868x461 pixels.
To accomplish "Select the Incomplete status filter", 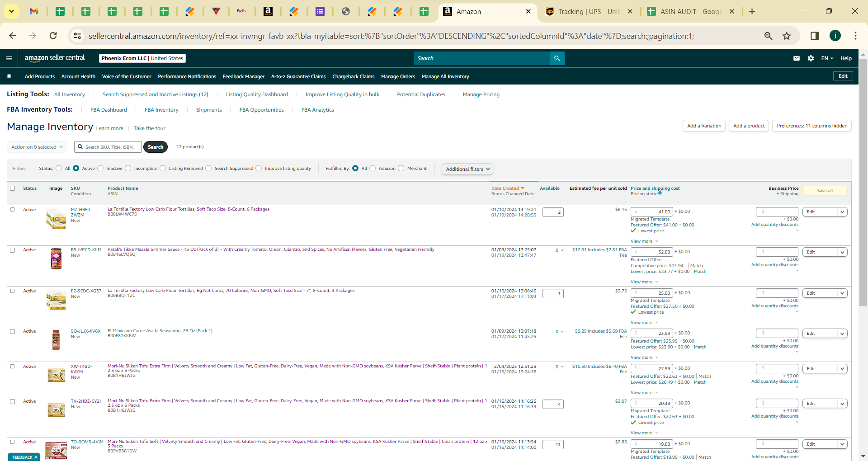I will pos(128,168).
